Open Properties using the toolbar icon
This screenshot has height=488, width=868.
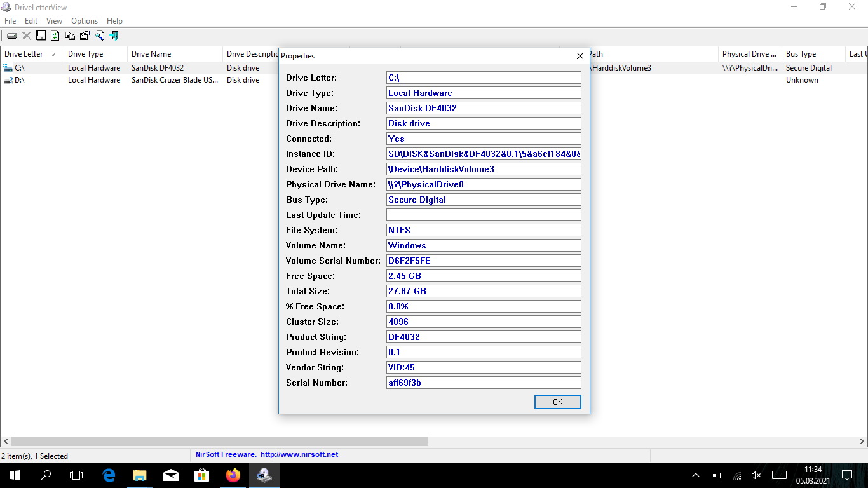(x=85, y=36)
